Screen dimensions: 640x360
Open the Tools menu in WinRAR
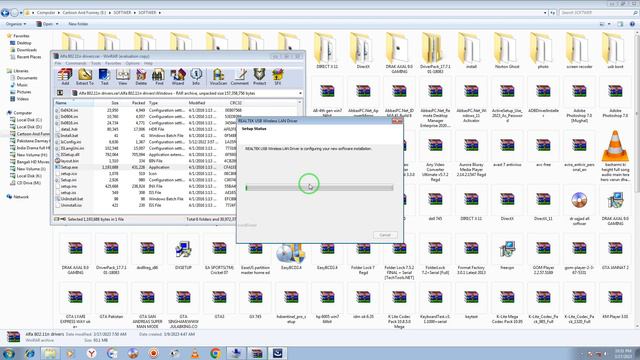[x=96, y=63]
